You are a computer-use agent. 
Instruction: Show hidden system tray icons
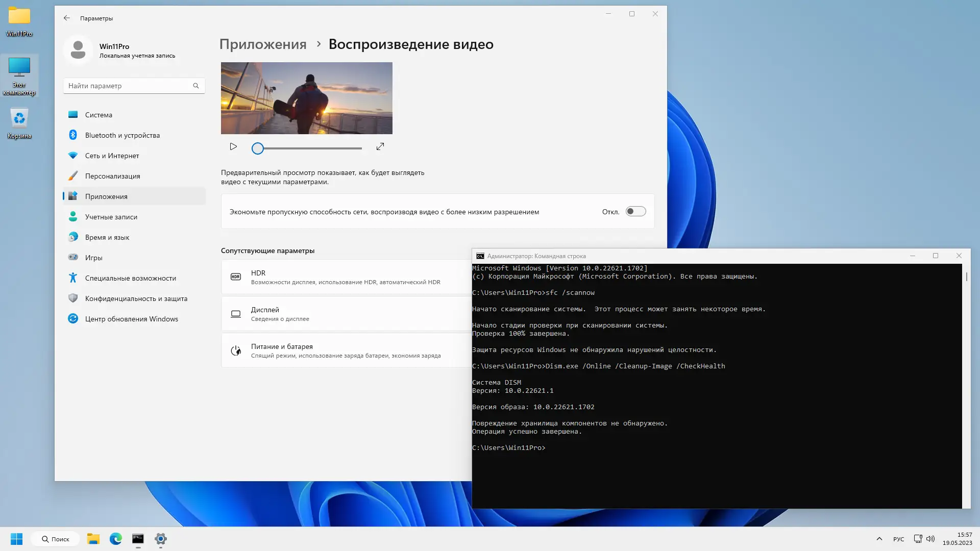point(879,539)
